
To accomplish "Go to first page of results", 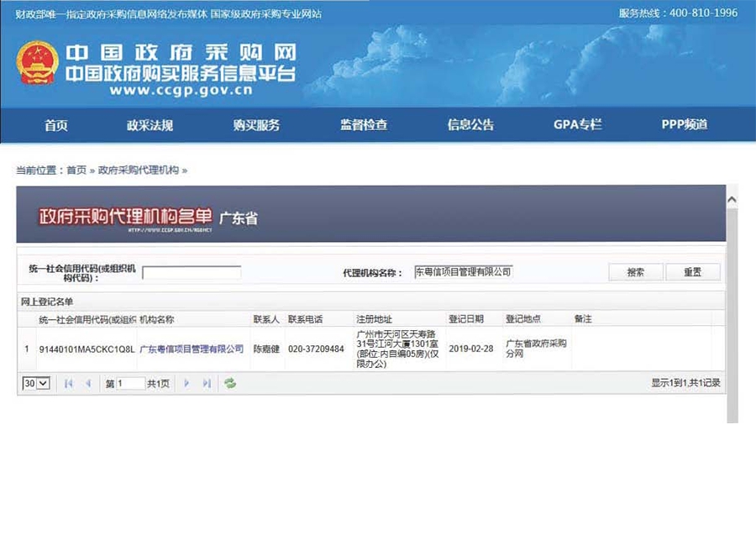I will coord(69,383).
